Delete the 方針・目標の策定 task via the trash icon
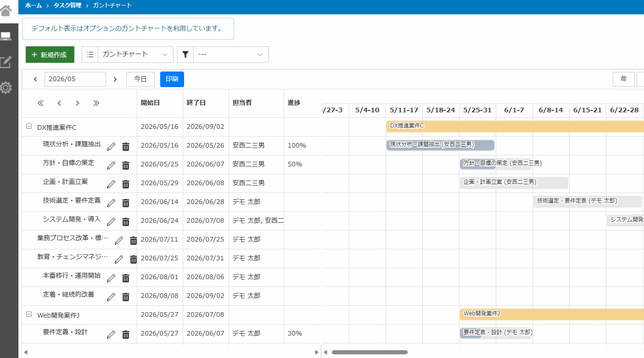Image resolution: width=644 pixels, height=358 pixels. click(x=126, y=165)
